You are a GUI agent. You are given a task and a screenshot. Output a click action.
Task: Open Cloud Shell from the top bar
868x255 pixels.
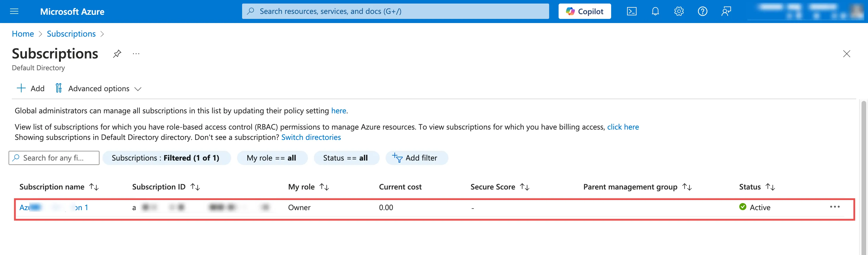point(632,12)
